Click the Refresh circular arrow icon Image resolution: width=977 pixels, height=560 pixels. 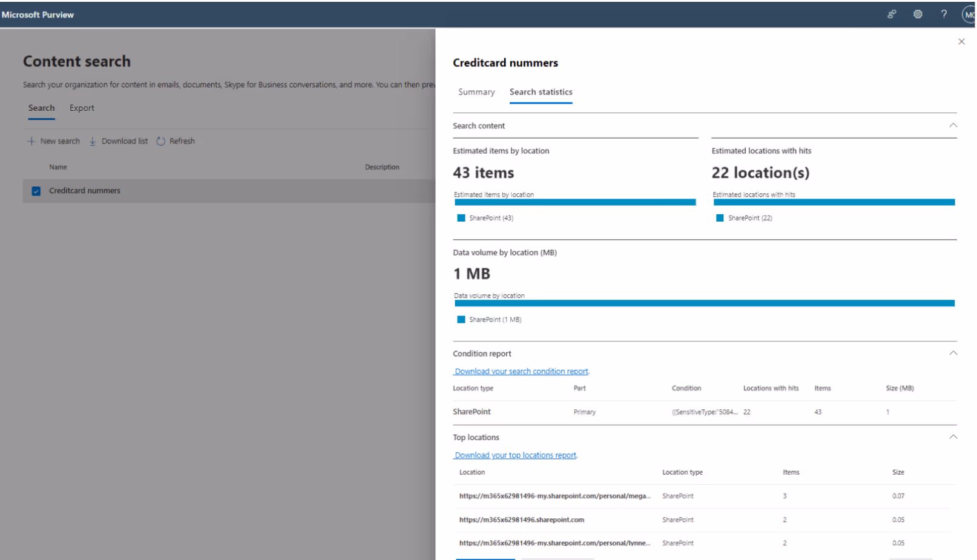point(161,141)
